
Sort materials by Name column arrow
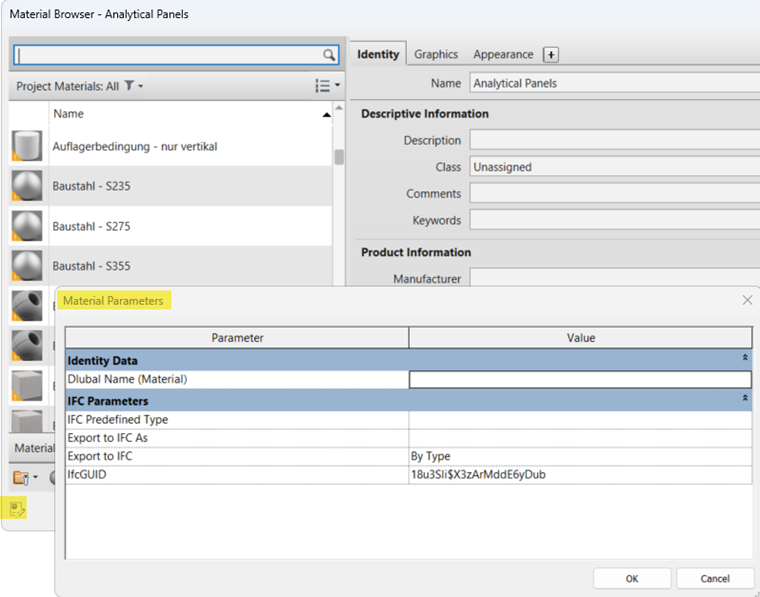click(x=326, y=115)
